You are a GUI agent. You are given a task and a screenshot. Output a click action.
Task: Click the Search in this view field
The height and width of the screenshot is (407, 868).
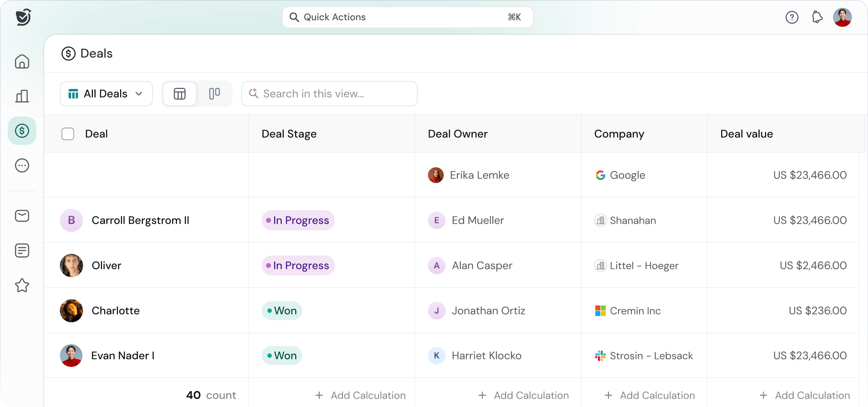pos(329,94)
